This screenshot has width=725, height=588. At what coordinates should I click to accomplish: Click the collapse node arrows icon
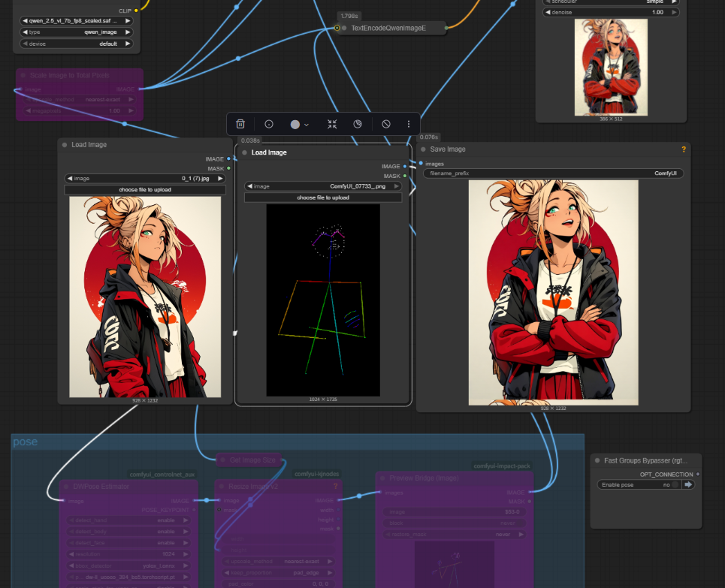pos(332,124)
